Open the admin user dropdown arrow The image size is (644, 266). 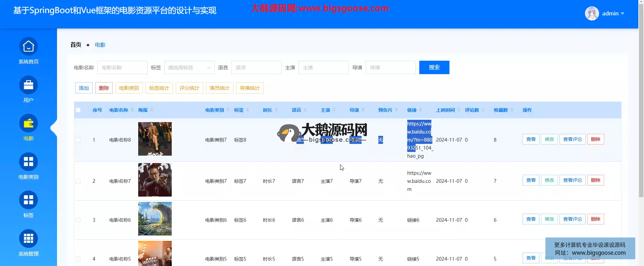point(623,13)
